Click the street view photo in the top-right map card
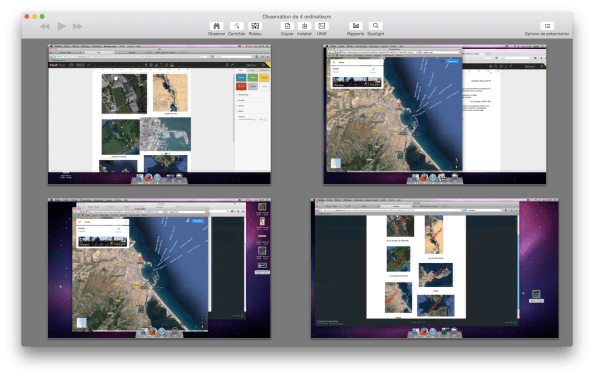Screen dimensions: 594x377 [x=357, y=82]
